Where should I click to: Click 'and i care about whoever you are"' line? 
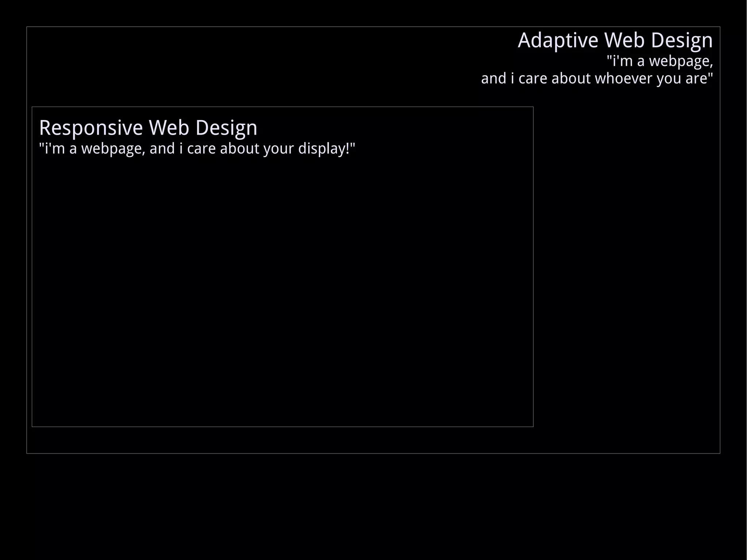point(597,79)
